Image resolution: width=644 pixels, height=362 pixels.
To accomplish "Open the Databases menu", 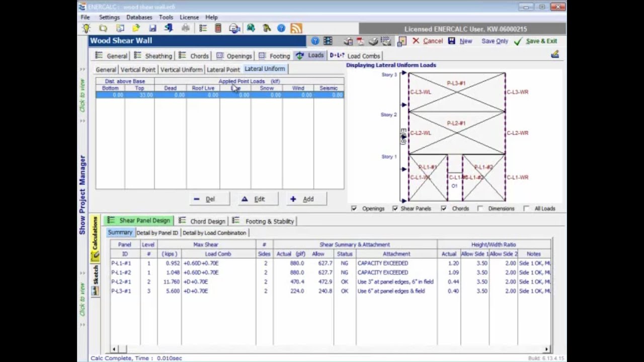I will click(x=139, y=17).
